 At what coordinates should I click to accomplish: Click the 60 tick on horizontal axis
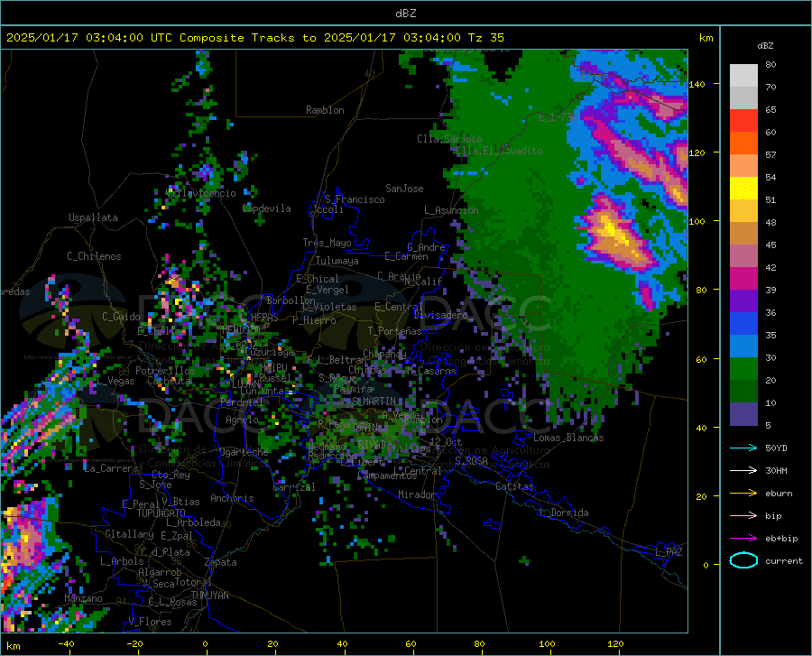pos(411,644)
